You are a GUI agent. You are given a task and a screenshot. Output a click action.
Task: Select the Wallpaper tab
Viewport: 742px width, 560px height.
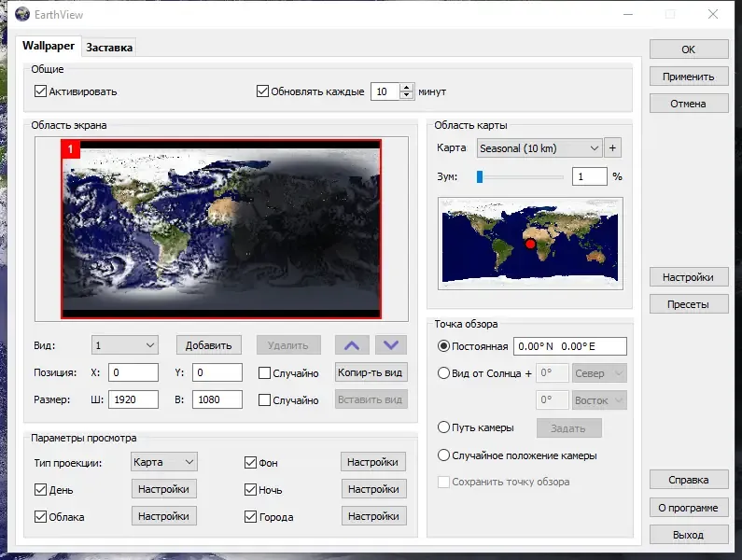click(x=48, y=46)
